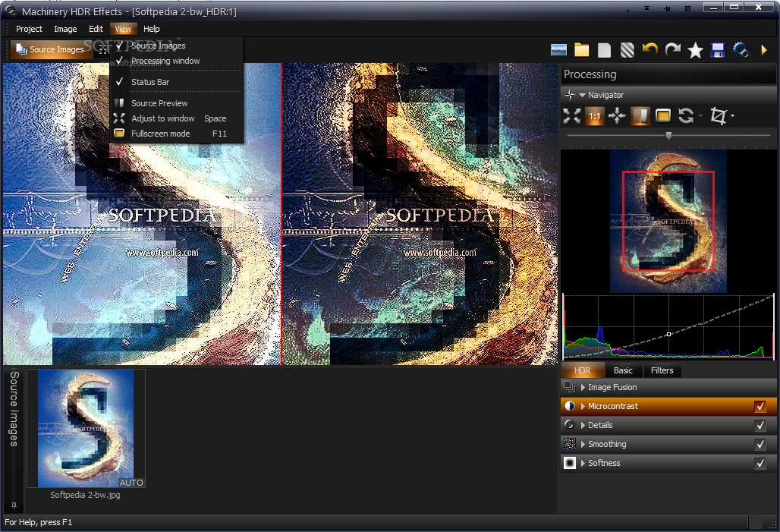Click the blank white page icon
The width and height of the screenshot is (780, 532).
tap(605, 50)
